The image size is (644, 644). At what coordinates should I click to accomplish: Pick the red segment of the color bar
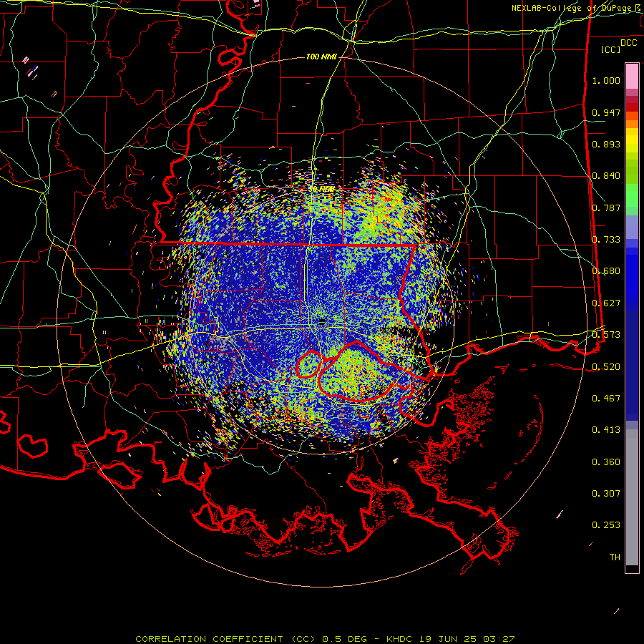tap(632, 107)
